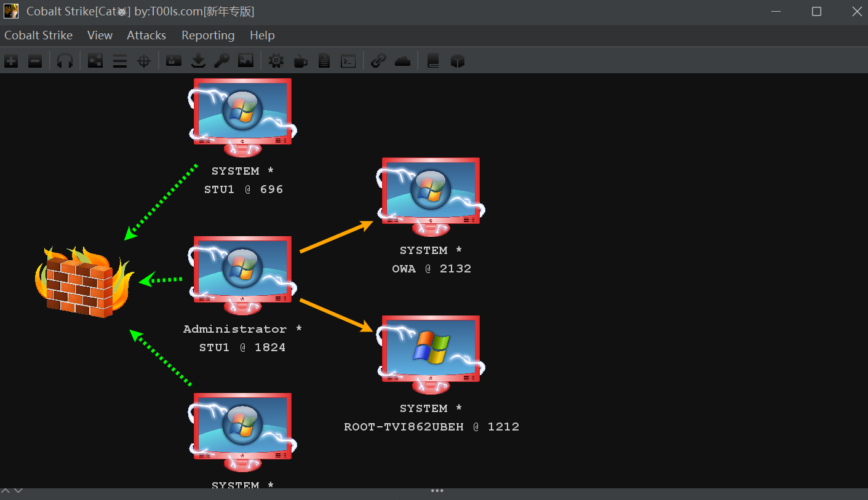Select the STU1 @ 696 computer icon
Viewport: 868px width, 500px height.
242,117
